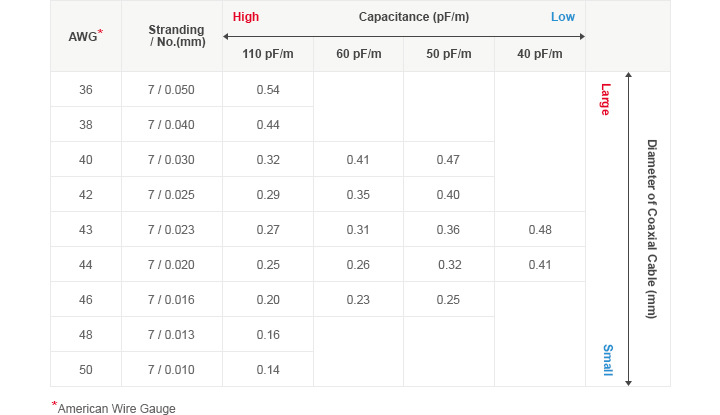
Task: Click the American Wire Gauge footnote
Action: pos(113,408)
